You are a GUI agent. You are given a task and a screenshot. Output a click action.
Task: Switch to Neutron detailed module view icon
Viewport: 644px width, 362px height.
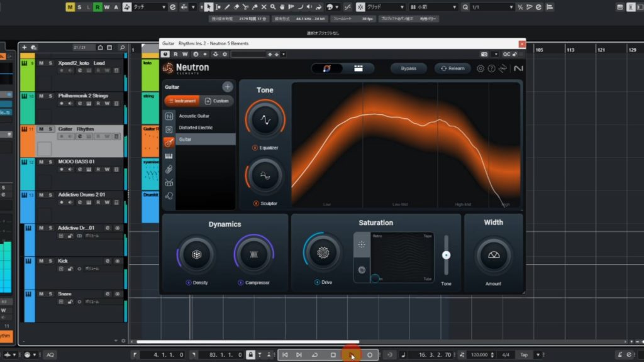pyautogui.click(x=358, y=69)
